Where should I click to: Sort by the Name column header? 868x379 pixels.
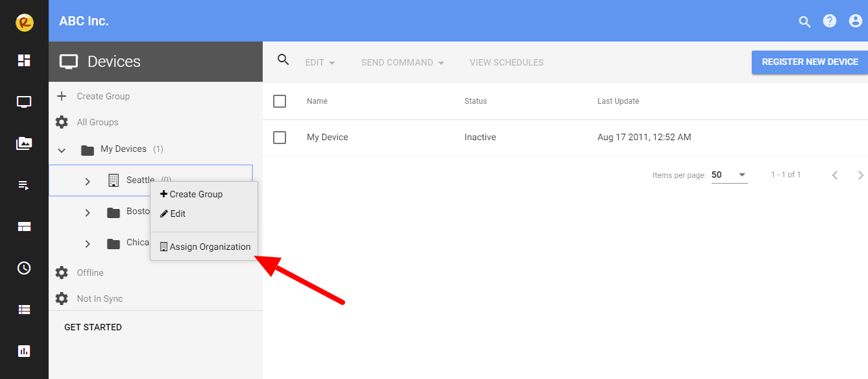click(x=317, y=101)
